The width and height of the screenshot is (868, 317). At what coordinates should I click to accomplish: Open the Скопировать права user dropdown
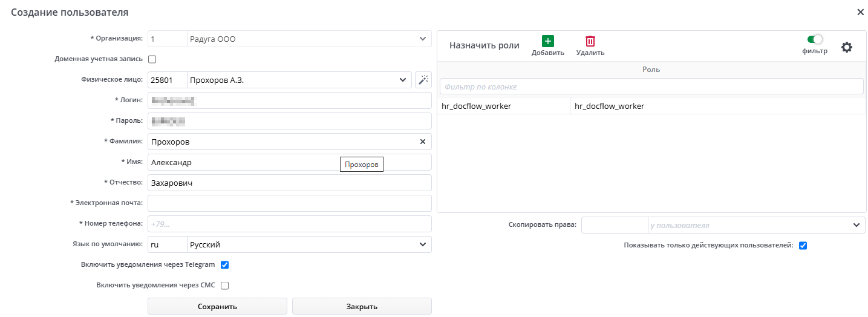coord(856,225)
